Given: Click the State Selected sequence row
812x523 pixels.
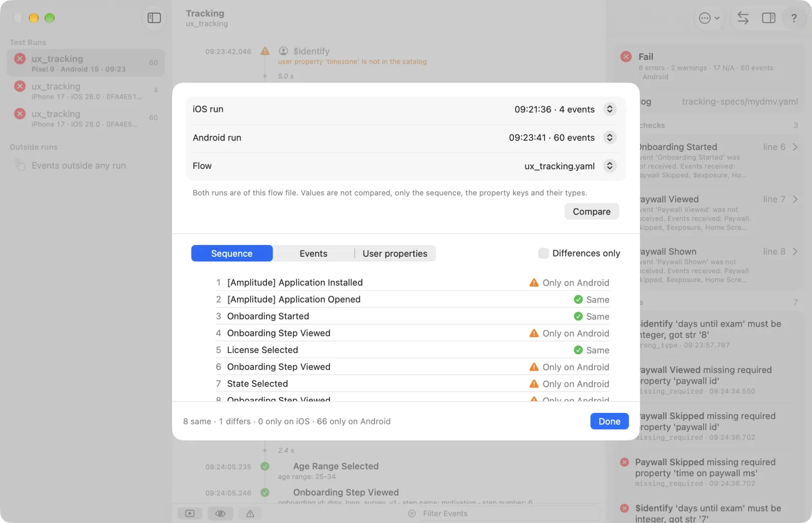Looking at the screenshot, I should pyautogui.click(x=413, y=383).
